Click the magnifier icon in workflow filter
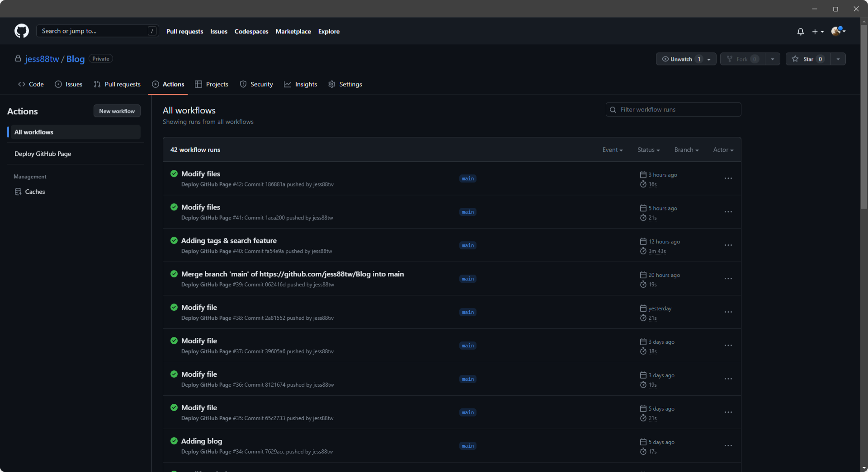868x472 pixels. click(x=613, y=110)
